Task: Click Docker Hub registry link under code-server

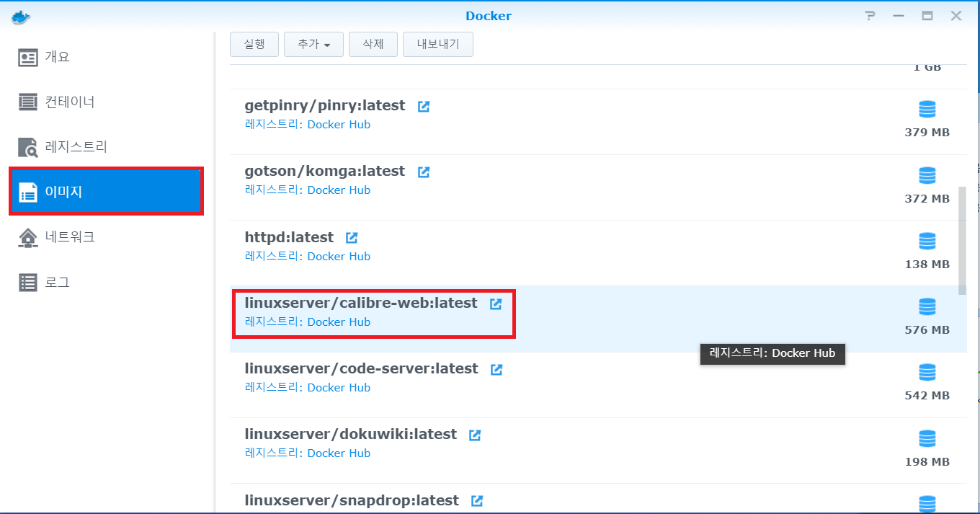Action: click(x=339, y=388)
